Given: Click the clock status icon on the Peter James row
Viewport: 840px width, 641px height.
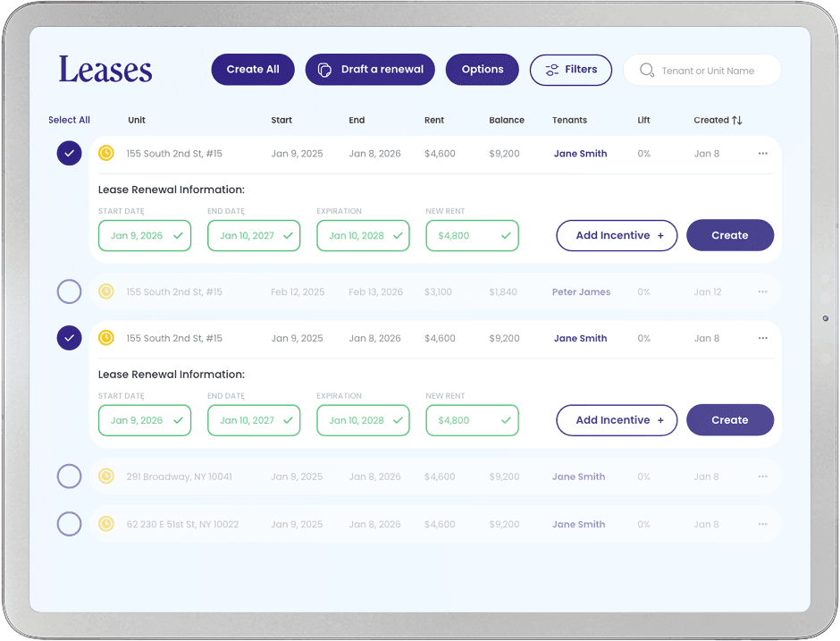Looking at the screenshot, I should click(x=105, y=291).
